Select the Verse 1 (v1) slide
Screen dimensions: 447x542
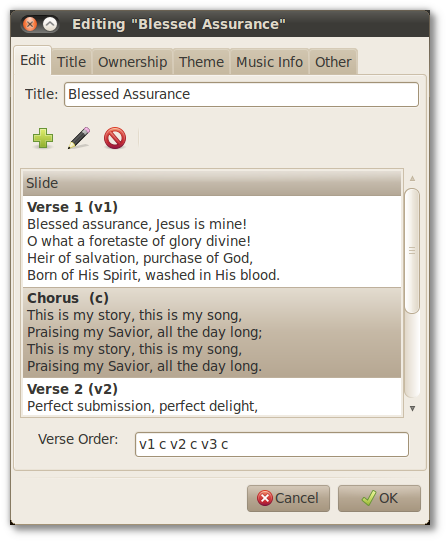212,241
